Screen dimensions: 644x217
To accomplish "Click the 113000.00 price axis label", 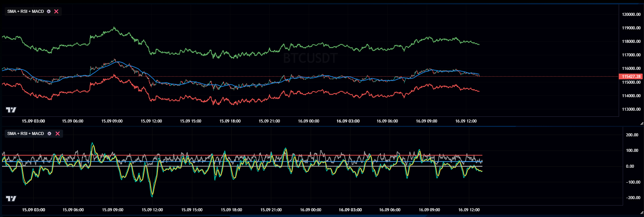I will [x=631, y=109].
